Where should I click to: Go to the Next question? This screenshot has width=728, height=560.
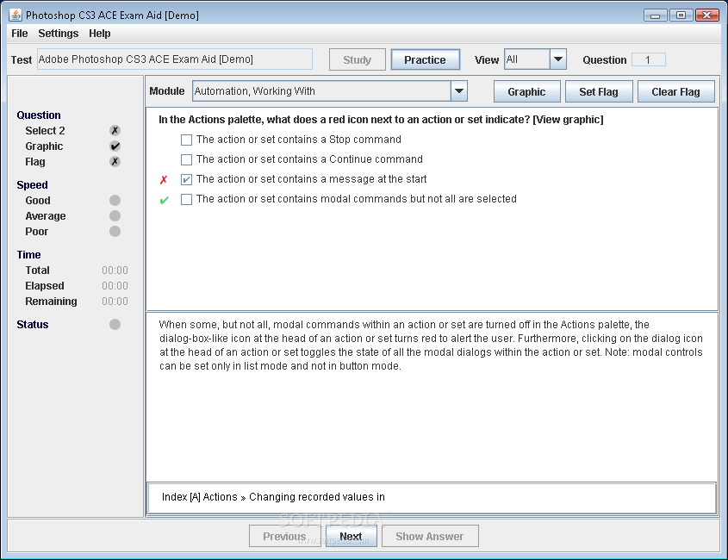coord(351,537)
